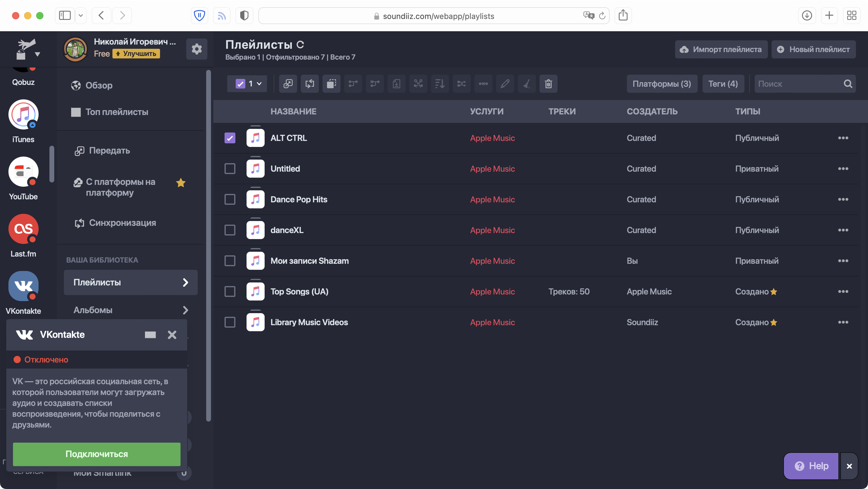
Task: Open the Синхронизация menu item
Action: (115, 223)
